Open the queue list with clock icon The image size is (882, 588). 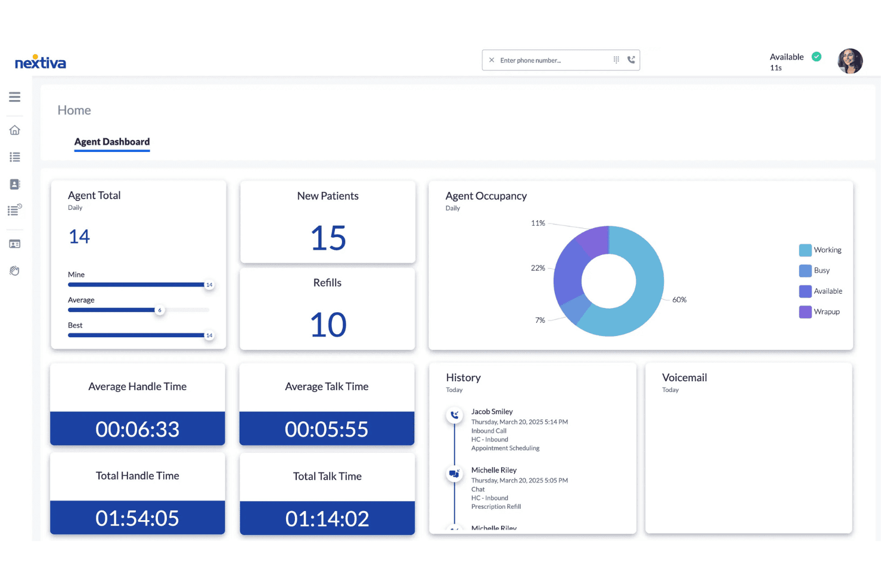[x=15, y=210]
